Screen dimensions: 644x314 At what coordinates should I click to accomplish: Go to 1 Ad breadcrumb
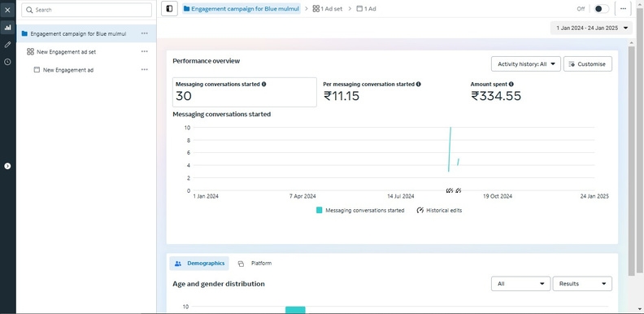[367, 9]
